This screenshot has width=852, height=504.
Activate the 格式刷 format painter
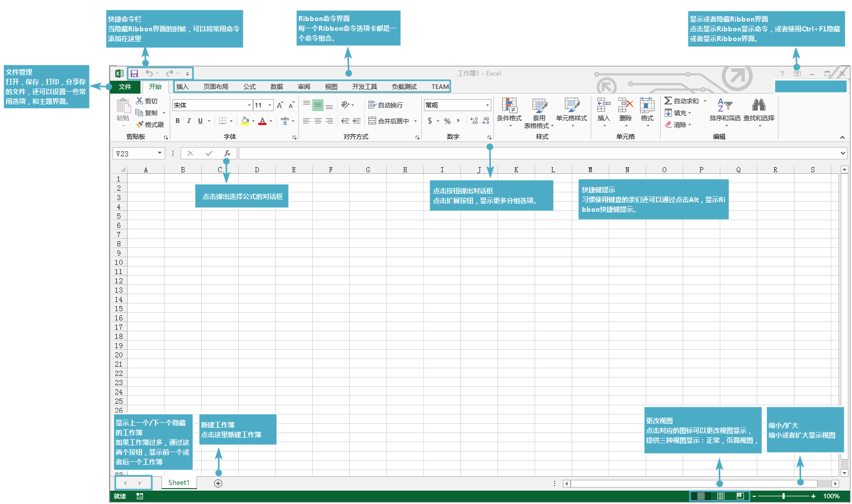(150, 124)
